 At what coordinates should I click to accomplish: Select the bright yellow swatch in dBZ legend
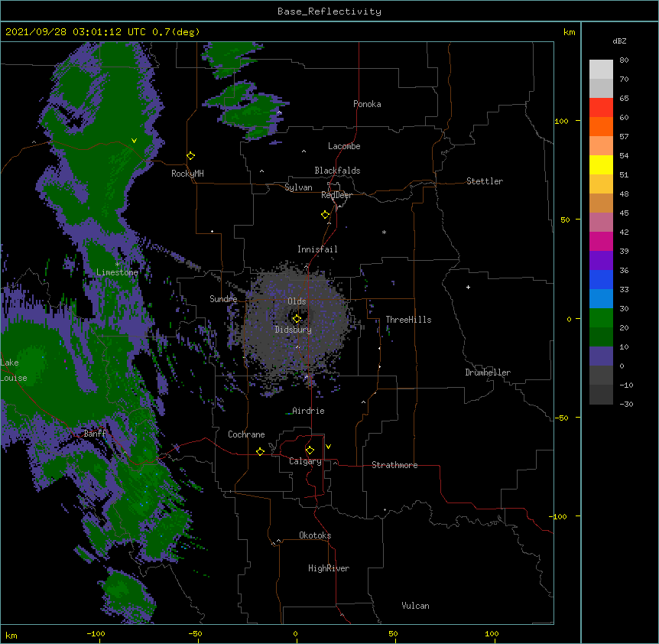(x=601, y=164)
